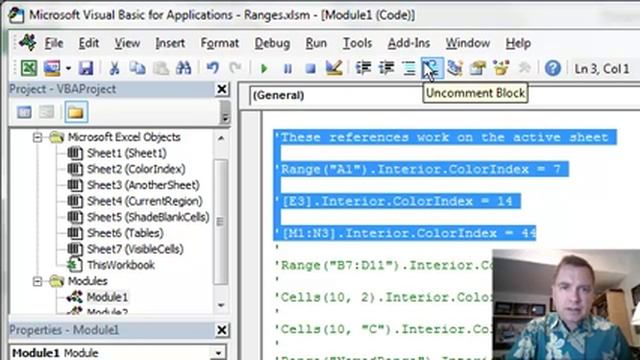Click the Cells(10, "C") comment line
This screenshot has height=360, width=640.
(384, 329)
